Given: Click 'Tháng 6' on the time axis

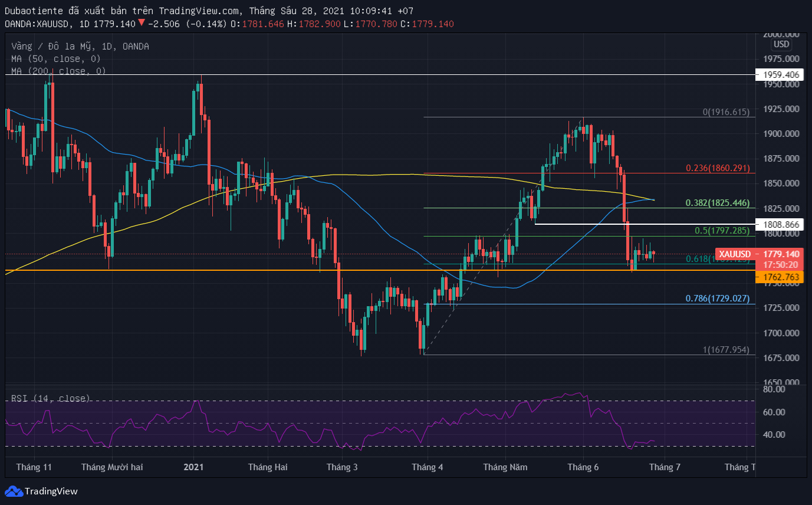Looking at the screenshot, I should 583,467.
